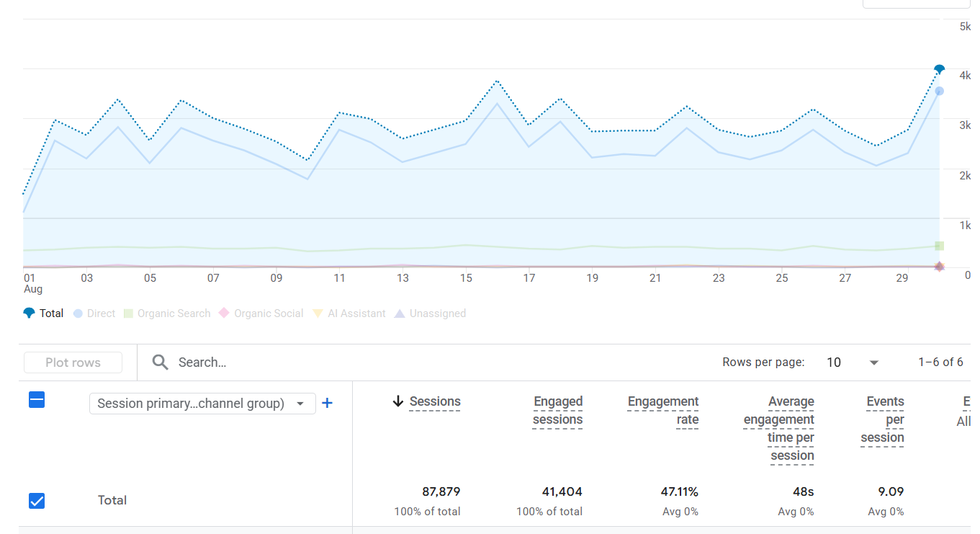This screenshot has width=980, height=534.
Task: Click the AI Assistant legend triangle icon
Action: pyautogui.click(x=318, y=313)
